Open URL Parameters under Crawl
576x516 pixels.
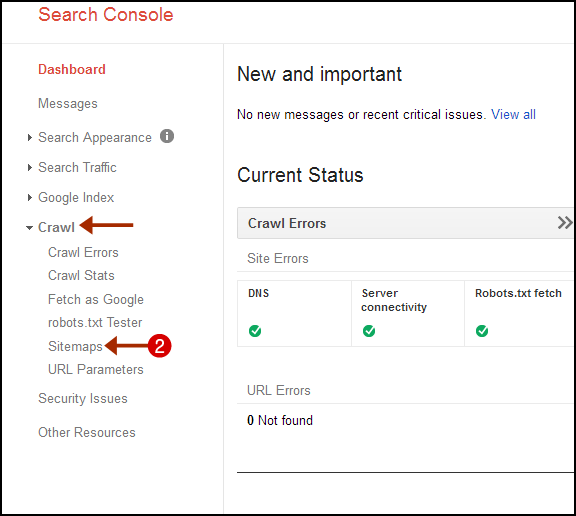96,369
